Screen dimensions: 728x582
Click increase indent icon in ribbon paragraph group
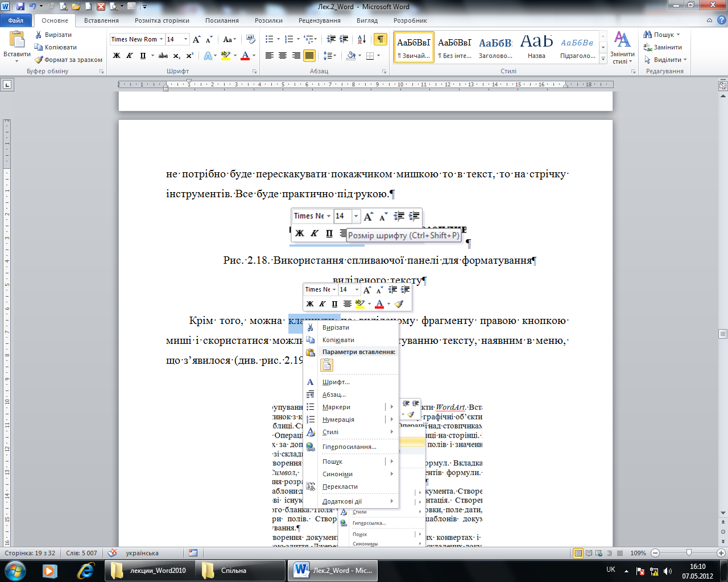[x=344, y=39]
